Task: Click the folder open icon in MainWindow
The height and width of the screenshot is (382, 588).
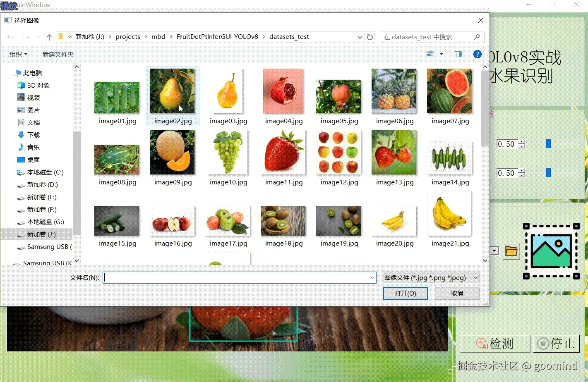Action: point(511,251)
